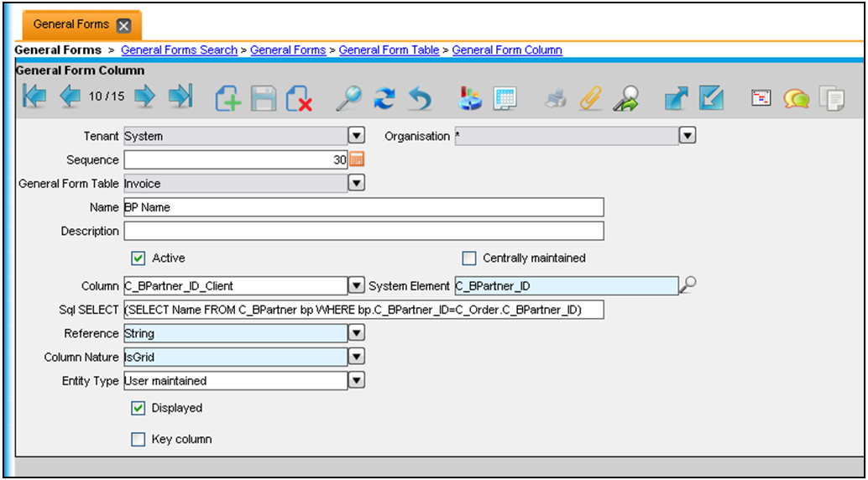Close the General Forms tab
This screenshot has height=480, width=868.
point(123,25)
